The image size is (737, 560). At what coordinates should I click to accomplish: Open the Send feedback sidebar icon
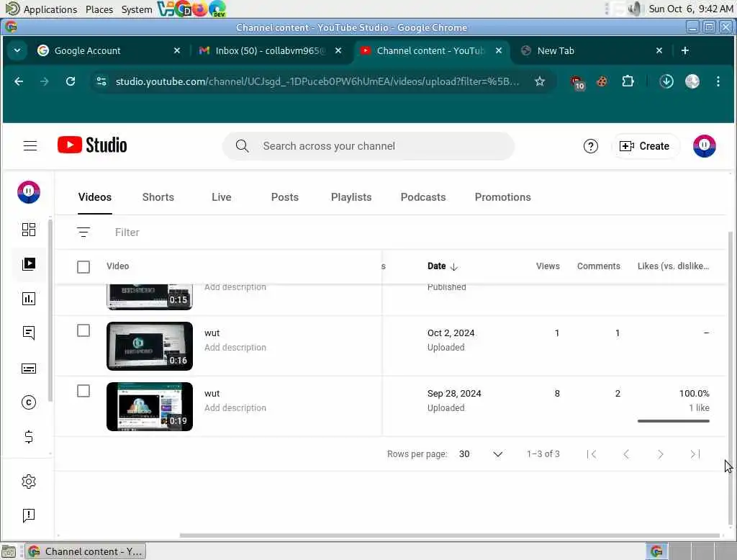click(x=29, y=515)
